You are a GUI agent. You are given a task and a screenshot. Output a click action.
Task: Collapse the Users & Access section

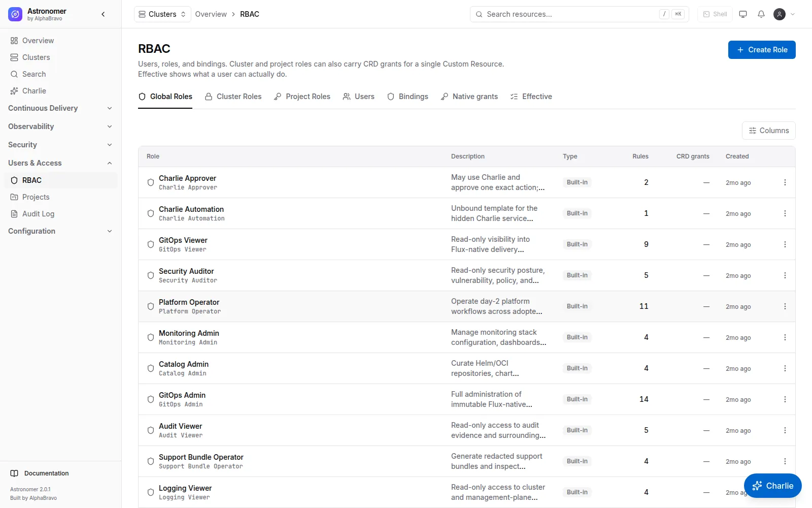pyautogui.click(x=61, y=163)
